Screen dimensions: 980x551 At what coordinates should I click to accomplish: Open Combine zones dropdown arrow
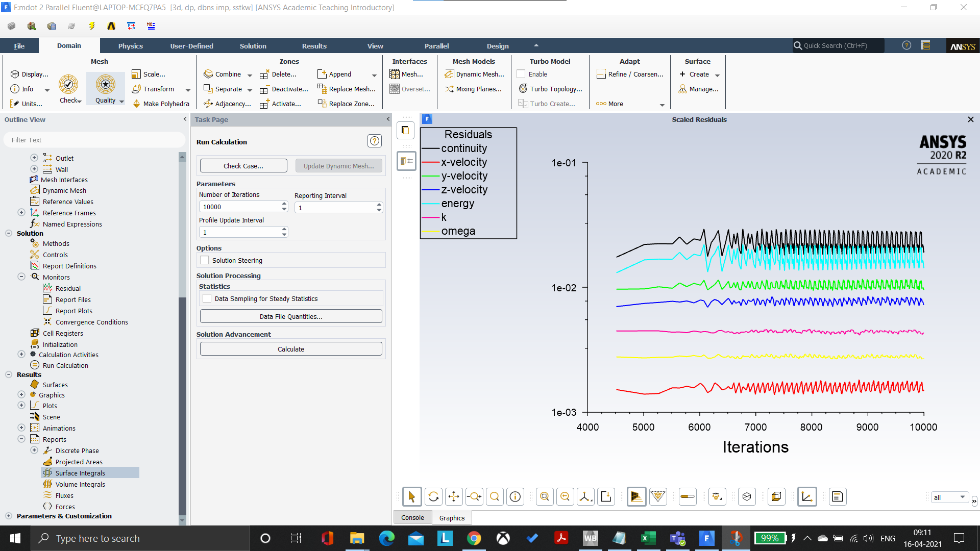tap(250, 75)
